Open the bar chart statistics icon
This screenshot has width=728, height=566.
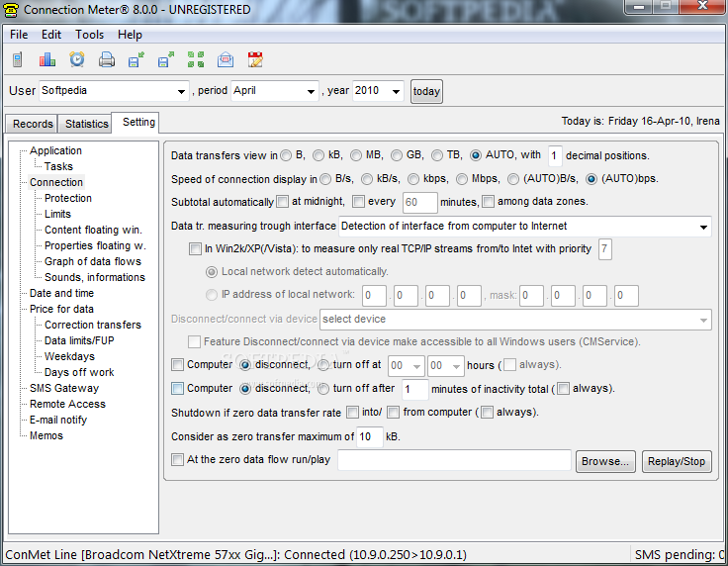[46, 59]
